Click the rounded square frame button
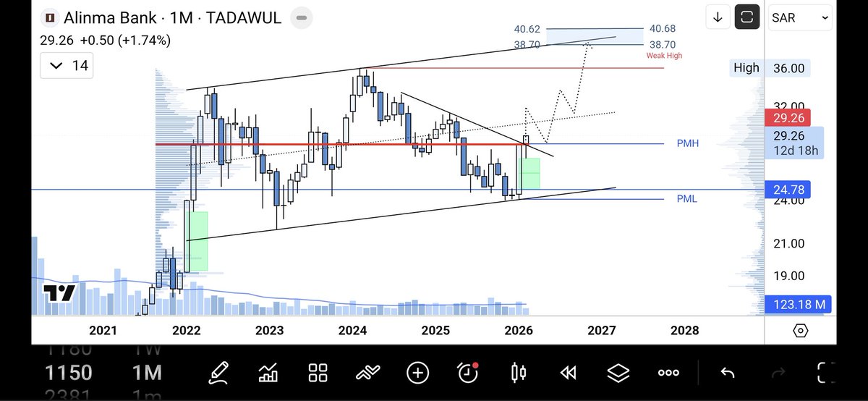Viewport: 868px width, 401px height. coord(747,17)
